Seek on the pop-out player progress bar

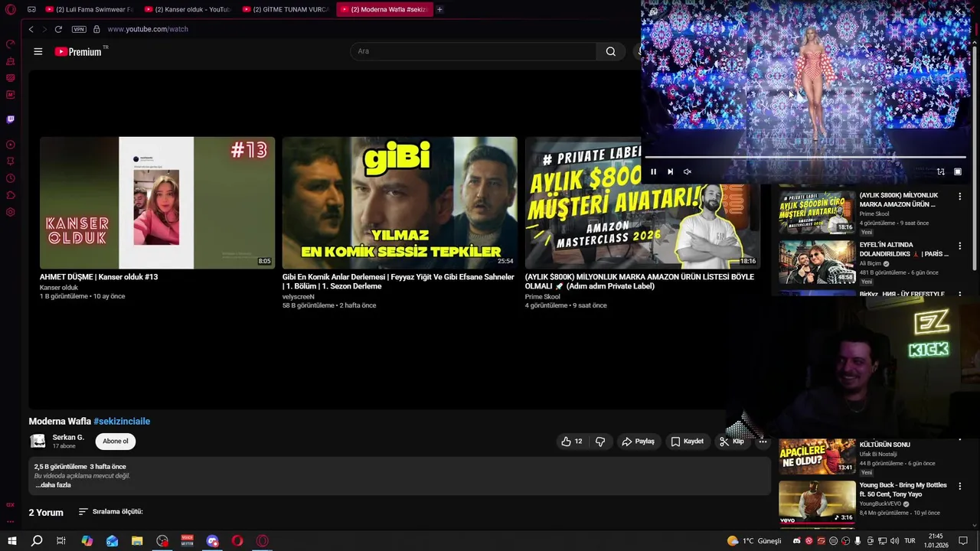click(x=805, y=157)
